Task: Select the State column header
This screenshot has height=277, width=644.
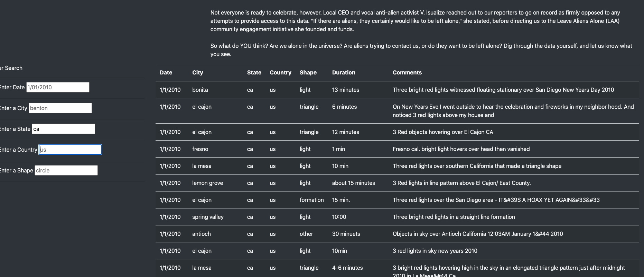Action: pyautogui.click(x=254, y=72)
